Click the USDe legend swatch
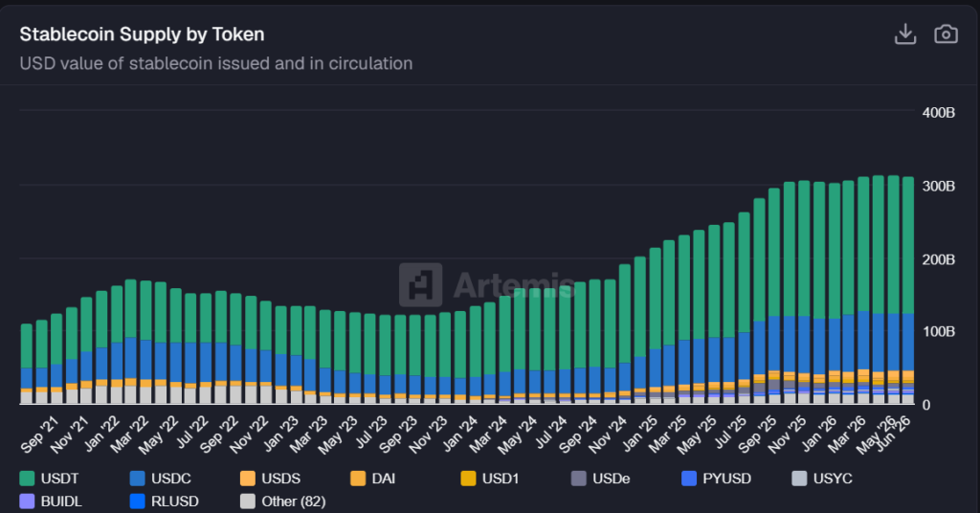Image resolution: width=980 pixels, height=513 pixels. (x=579, y=479)
